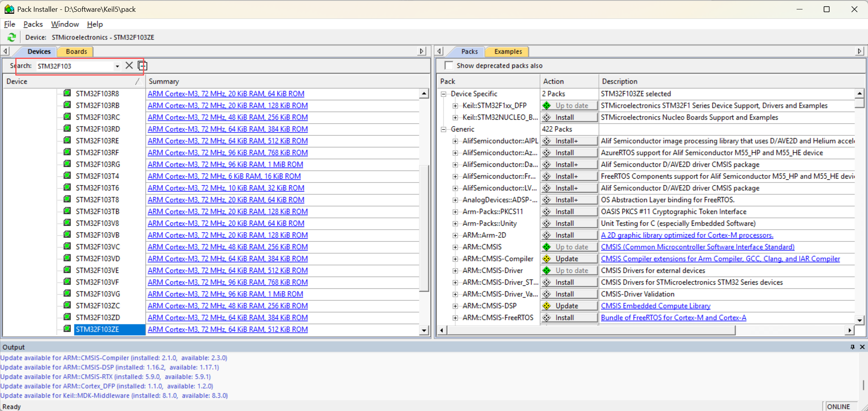Switch to the Examples tab

[508, 51]
